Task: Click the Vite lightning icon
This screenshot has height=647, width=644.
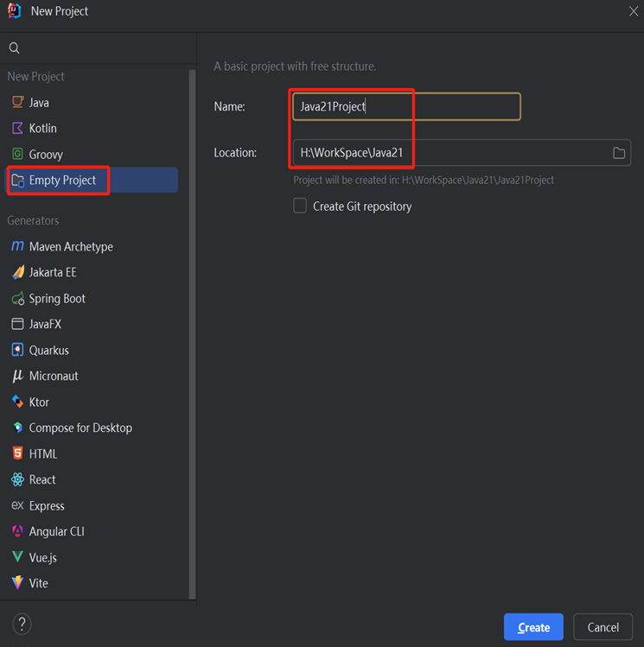Action: (x=17, y=582)
